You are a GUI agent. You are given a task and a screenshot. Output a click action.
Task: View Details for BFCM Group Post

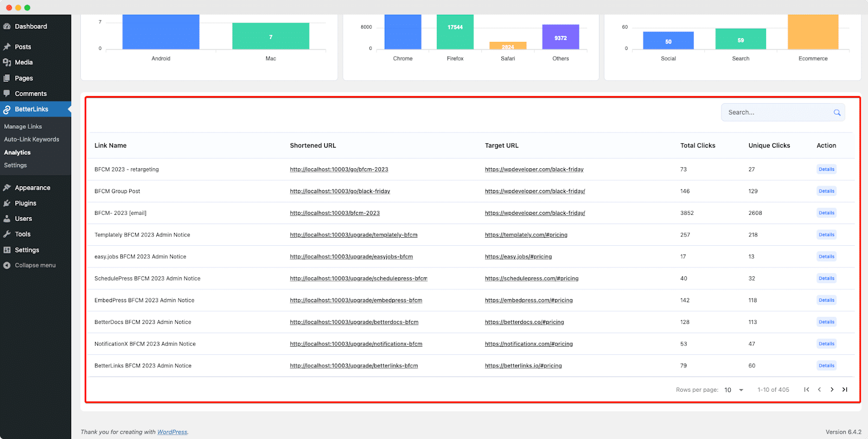click(826, 191)
